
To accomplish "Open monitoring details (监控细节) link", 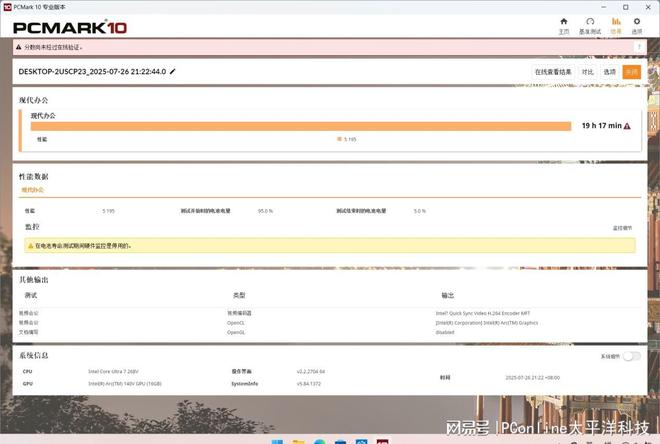I will click(x=622, y=228).
